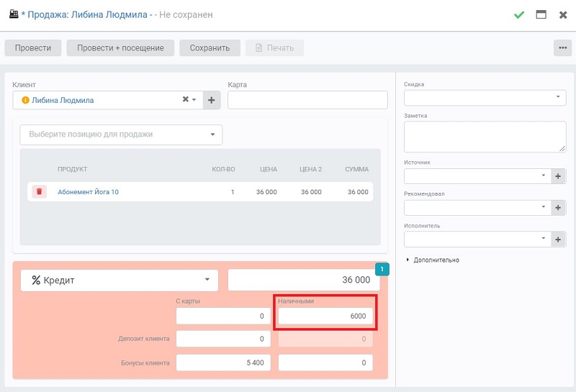Click the Депозит клиента amount field
This screenshot has height=392, width=576.
(x=223, y=339)
